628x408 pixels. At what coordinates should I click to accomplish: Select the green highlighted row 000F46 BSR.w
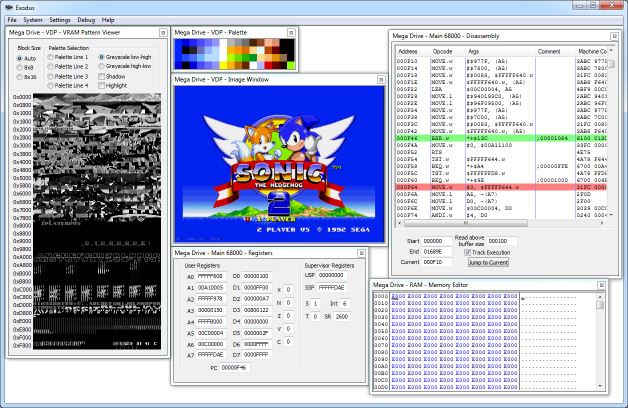501,138
